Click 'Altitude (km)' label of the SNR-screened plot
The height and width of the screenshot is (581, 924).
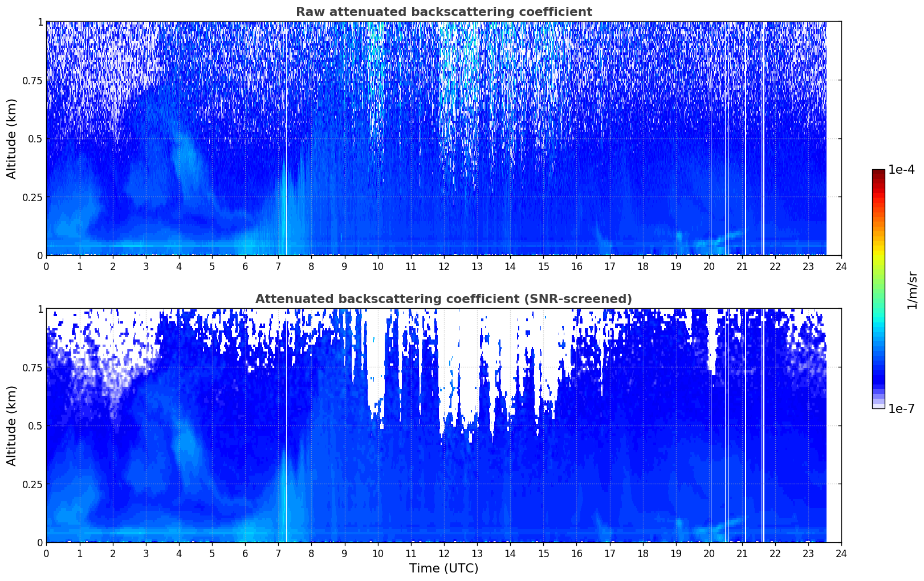tap(12, 425)
